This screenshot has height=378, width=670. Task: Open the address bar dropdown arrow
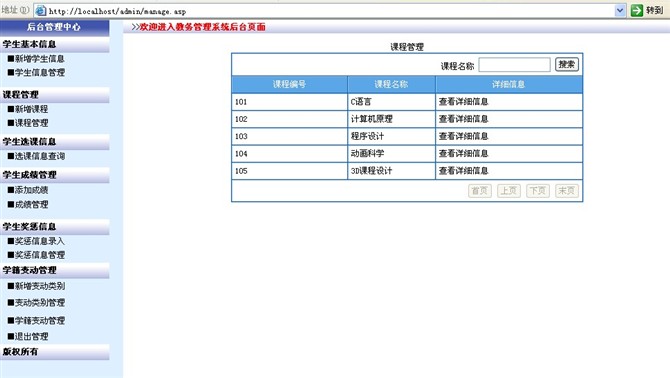click(x=620, y=11)
